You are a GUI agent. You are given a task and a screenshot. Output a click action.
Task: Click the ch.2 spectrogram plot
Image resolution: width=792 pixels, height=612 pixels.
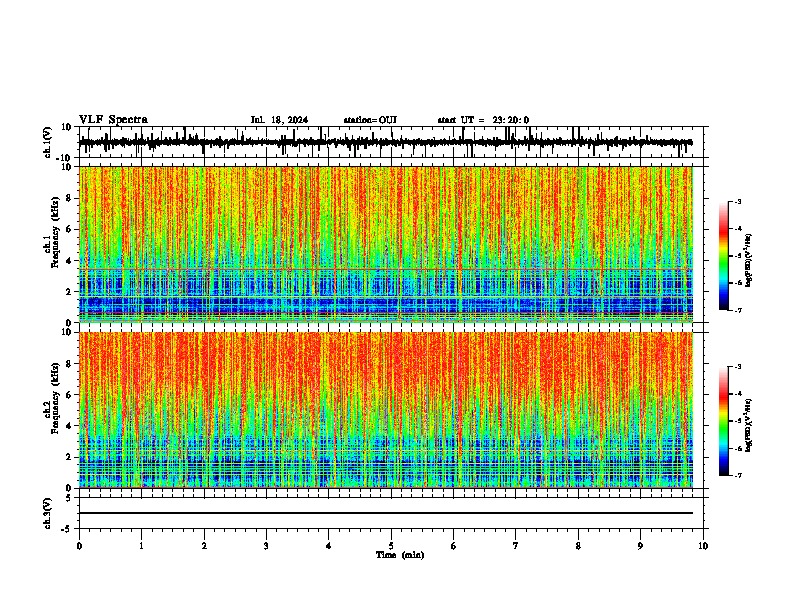(386, 410)
